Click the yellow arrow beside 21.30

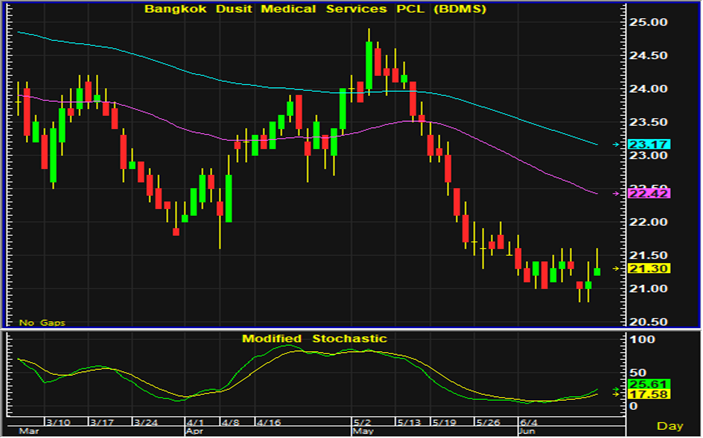616,269
